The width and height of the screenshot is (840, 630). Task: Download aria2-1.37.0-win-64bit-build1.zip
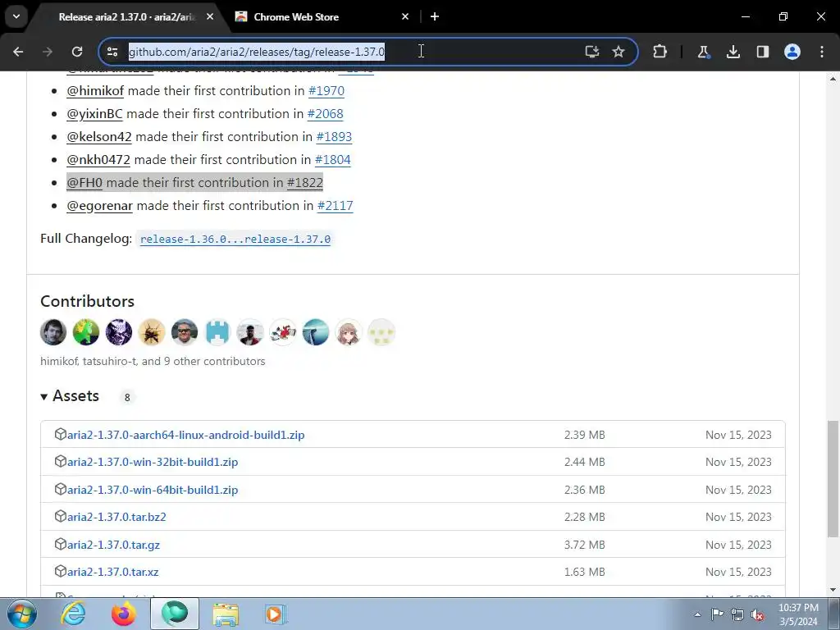click(x=153, y=490)
